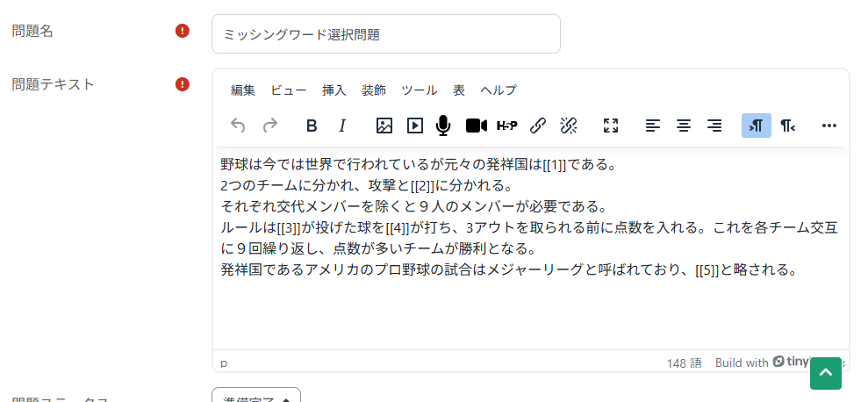Toggle italic formatting with I icon
The height and width of the screenshot is (402, 868).
coord(342,126)
